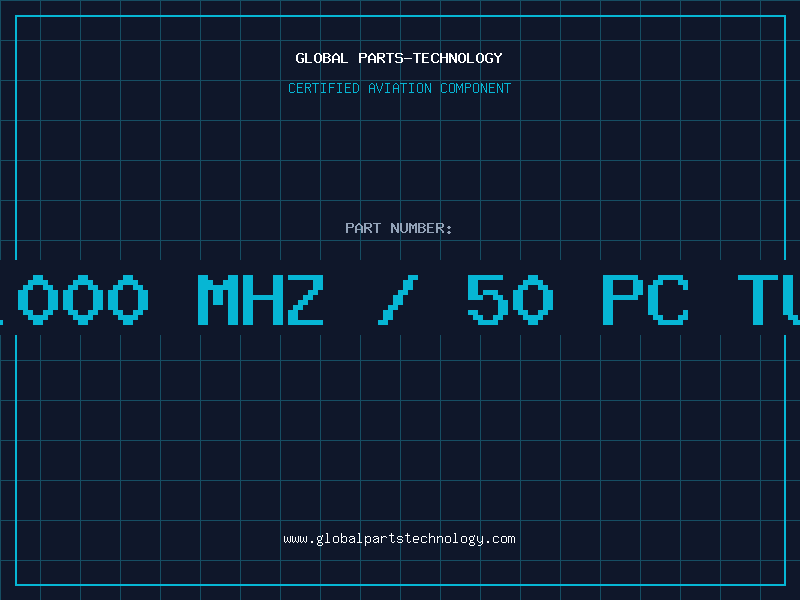Click the leftmost zero of the 000 group

tap(38, 299)
